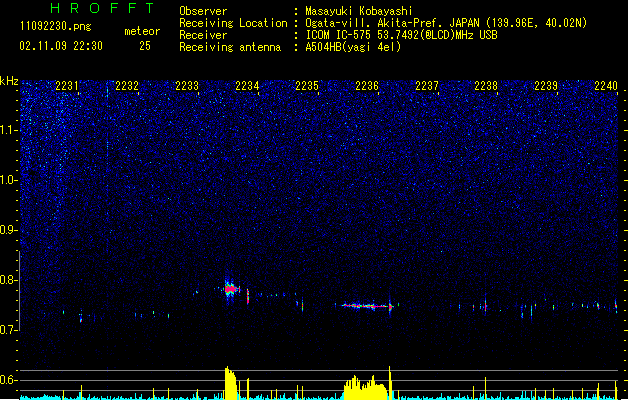Click the 2240 time marker
Image resolution: width=629 pixels, height=400 pixels.
click(x=606, y=86)
